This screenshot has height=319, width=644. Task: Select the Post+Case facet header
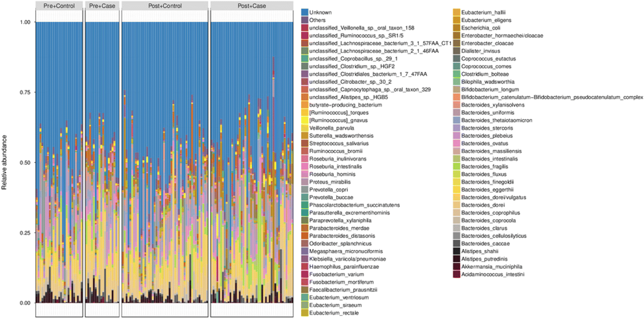tap(252, 6)
